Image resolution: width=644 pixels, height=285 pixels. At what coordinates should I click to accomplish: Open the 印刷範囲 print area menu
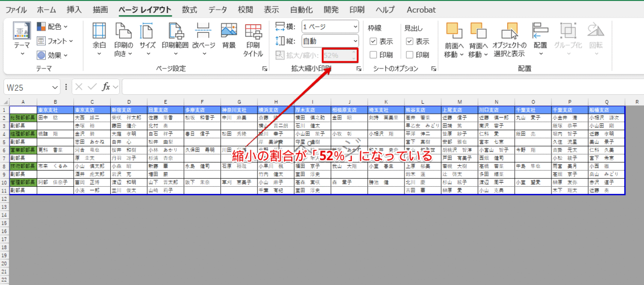(175, 39)
